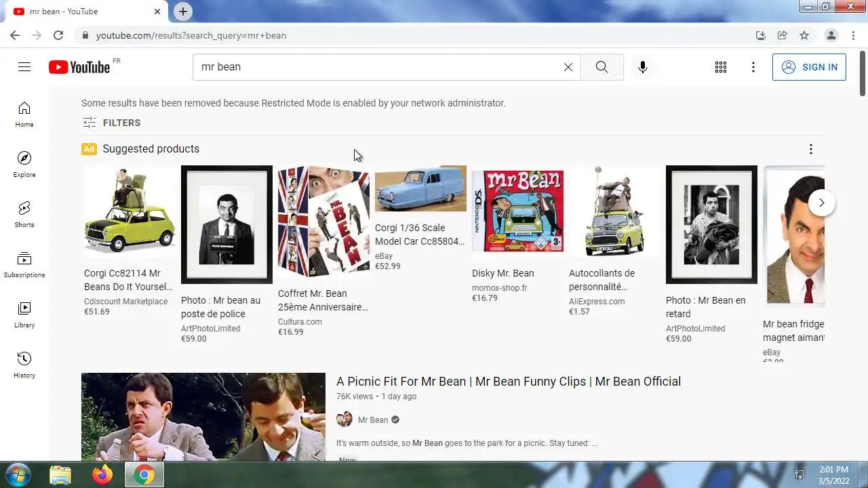This screenshot has width=868, height=488.
Task: Open Explore in sidebar
Action: 24,165
